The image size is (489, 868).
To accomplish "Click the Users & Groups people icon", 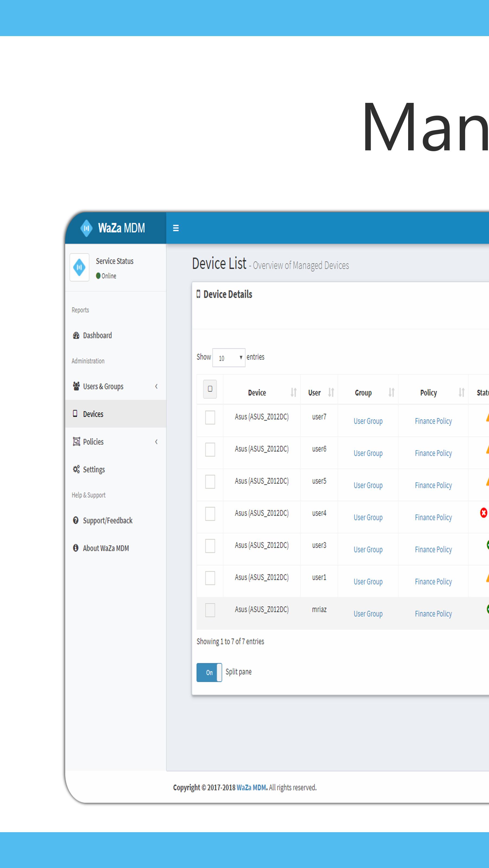I will [77, 386].
